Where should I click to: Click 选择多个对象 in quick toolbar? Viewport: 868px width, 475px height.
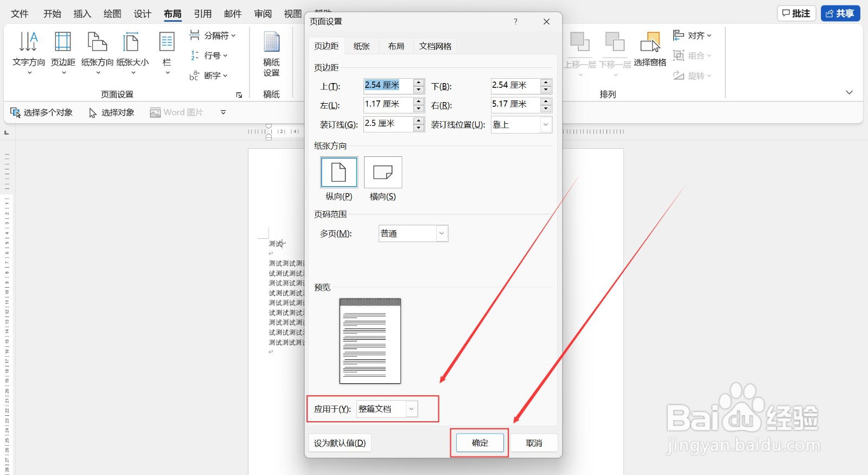(42, 112)
